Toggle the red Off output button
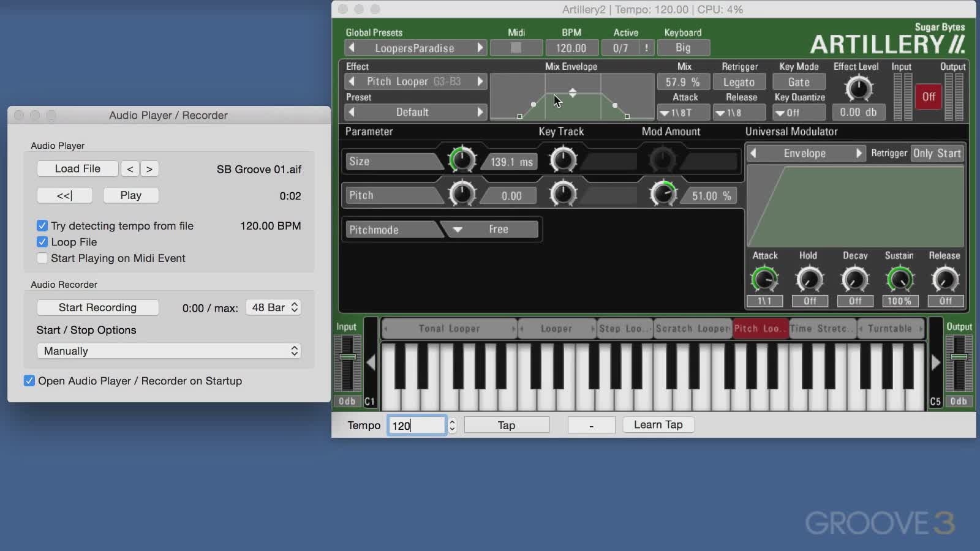The height and width of the screenshot is (551, 980). 929,97
